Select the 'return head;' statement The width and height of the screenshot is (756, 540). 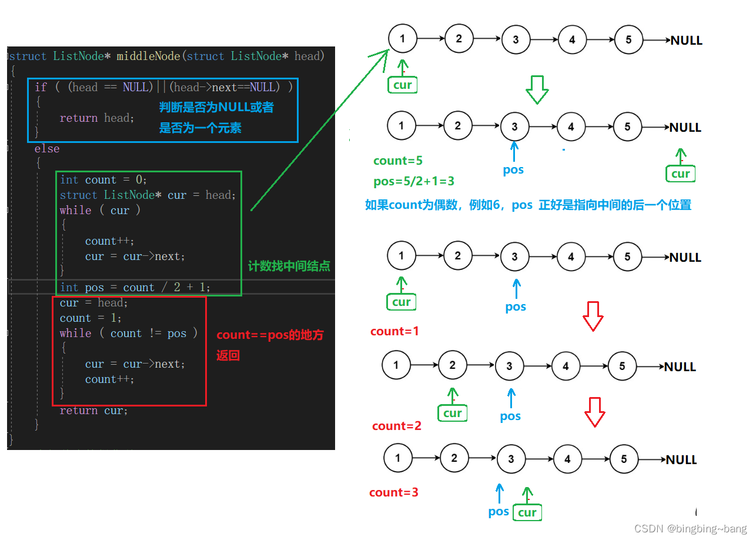[x=97, y=118]
